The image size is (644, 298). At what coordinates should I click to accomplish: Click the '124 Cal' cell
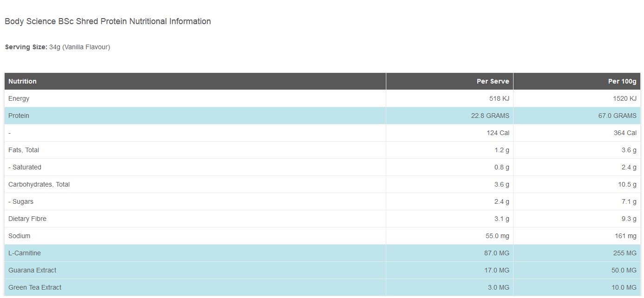[449, 133]
